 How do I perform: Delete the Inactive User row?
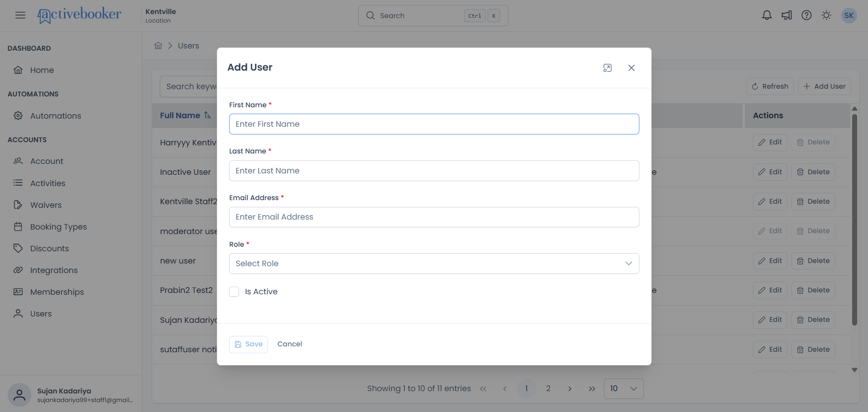click(813, 172)
